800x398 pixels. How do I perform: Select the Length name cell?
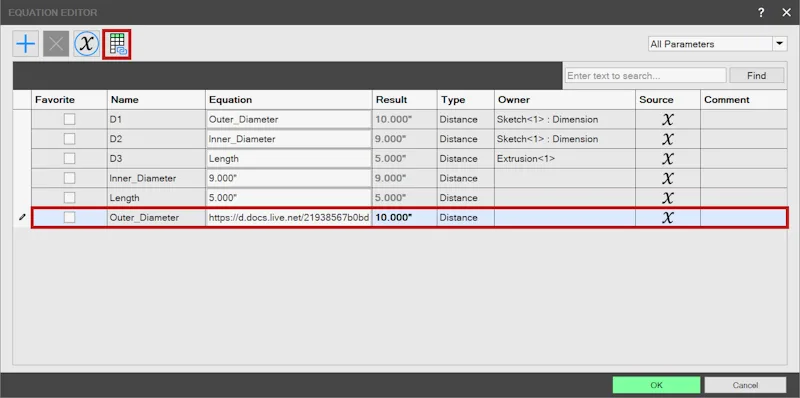pos(157,197)
